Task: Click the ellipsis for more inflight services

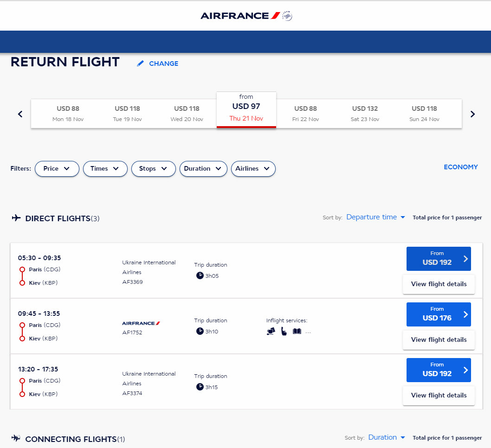Action: (x=308, y=332)
